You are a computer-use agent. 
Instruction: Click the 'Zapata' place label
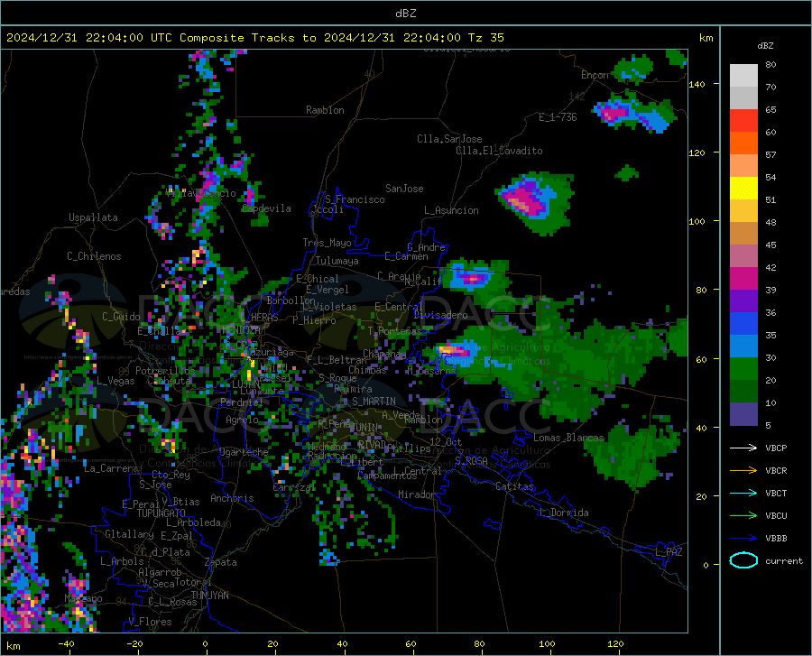coord(221,562)
